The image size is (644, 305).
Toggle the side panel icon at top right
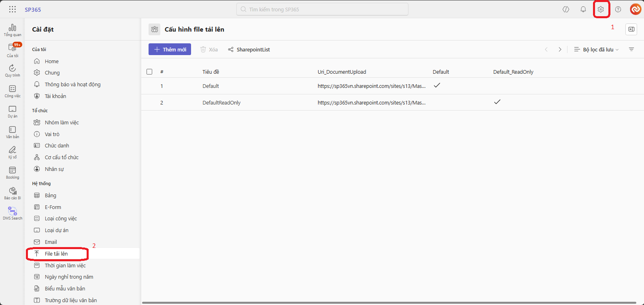pyautogui.click(x=631, y=29)
